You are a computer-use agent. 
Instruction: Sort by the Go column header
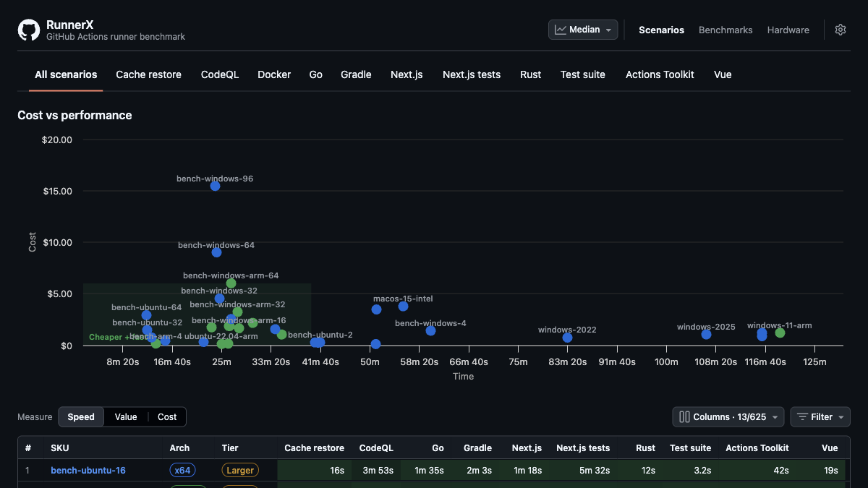click(438, 448)
